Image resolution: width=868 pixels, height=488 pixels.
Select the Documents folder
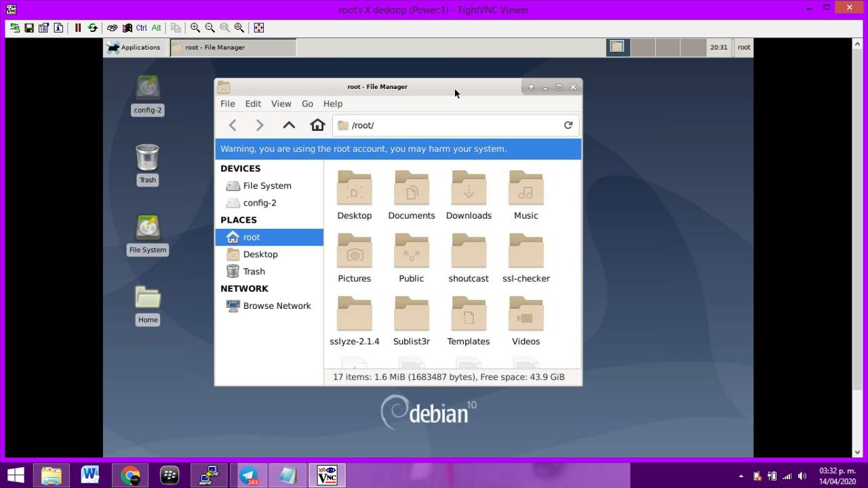pyautogui.click(x=412, y=195)
